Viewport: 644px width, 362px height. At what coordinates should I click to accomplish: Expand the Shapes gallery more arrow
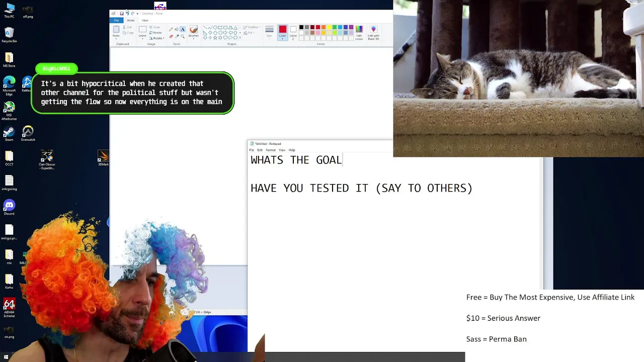[240, 38]
